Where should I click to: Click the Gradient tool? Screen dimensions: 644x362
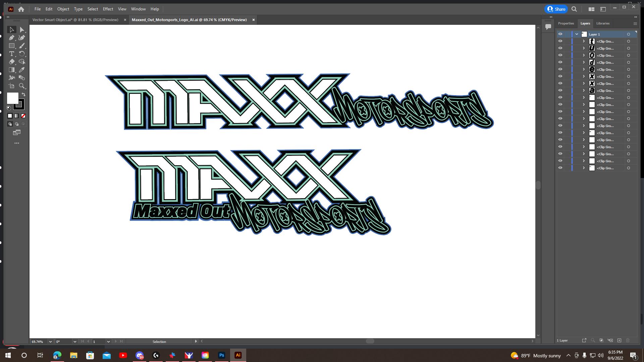tap(12, 70)
